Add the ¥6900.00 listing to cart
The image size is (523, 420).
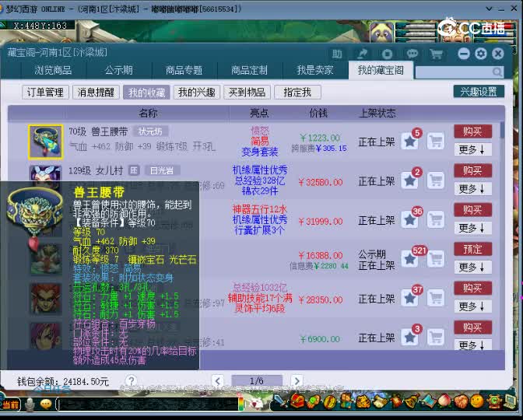(436, 337)
